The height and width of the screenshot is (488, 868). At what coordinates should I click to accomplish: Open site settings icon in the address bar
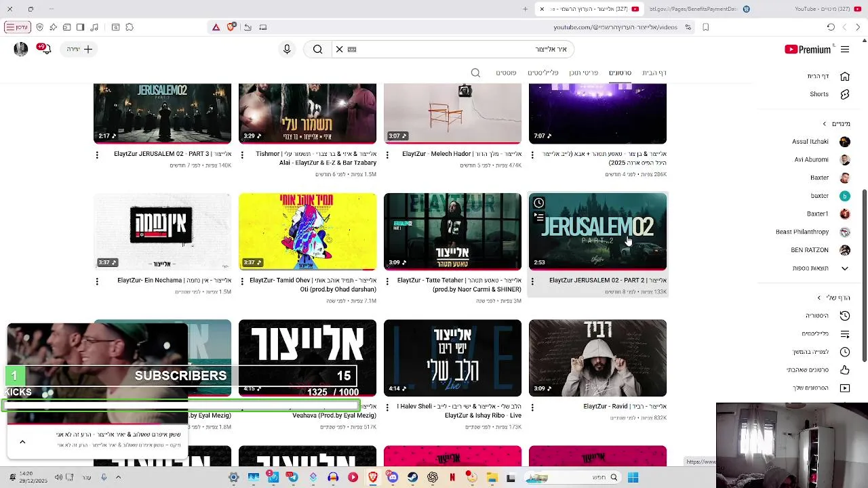pos(688,27)
